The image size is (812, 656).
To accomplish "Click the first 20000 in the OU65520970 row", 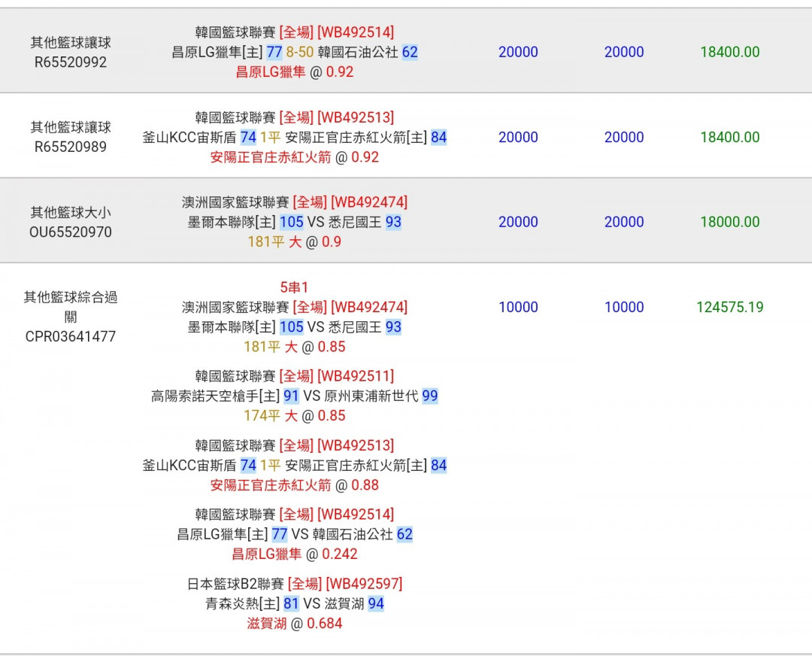I will point(518,222).
